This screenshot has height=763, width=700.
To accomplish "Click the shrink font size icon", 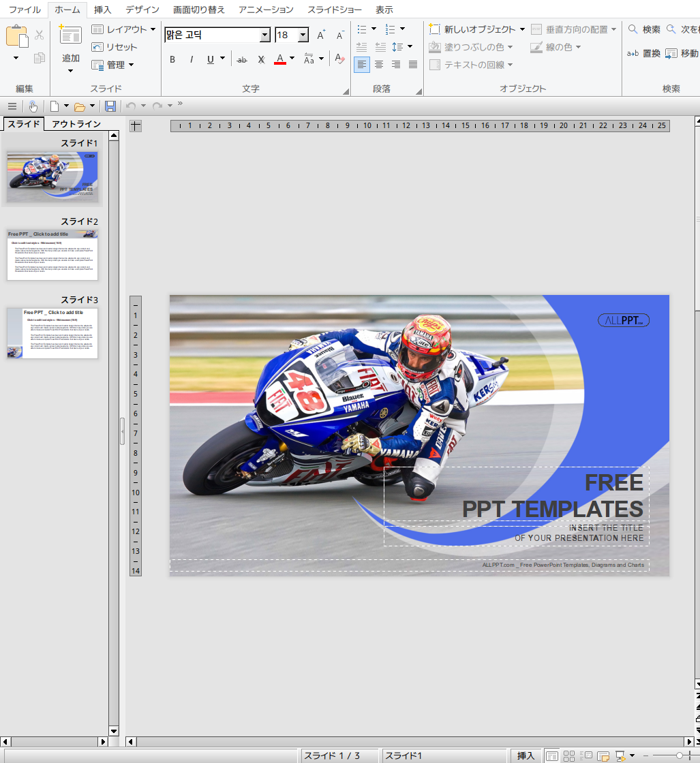I will [340, 35].
